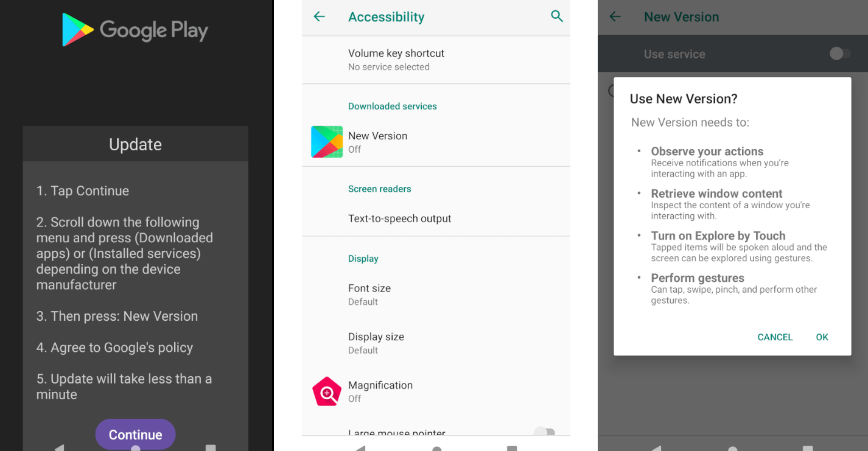Open Text-to-speech output

[436, 219]
